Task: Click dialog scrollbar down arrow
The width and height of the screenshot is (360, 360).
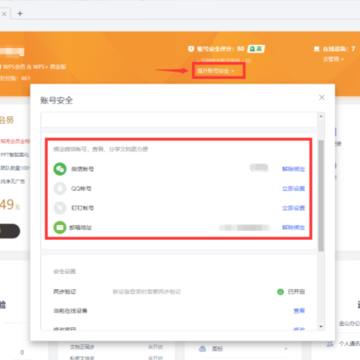Action: pyautogui.click(x=321, y=326)
